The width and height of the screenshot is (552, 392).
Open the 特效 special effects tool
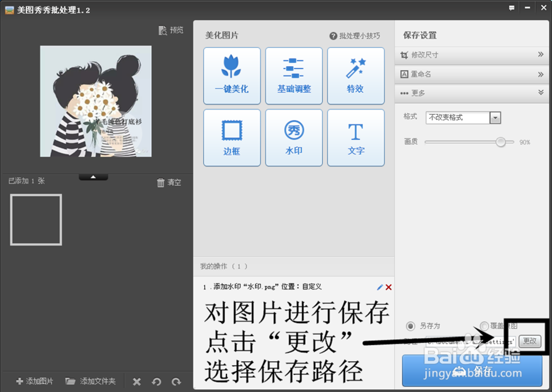(x=356, y=76)
